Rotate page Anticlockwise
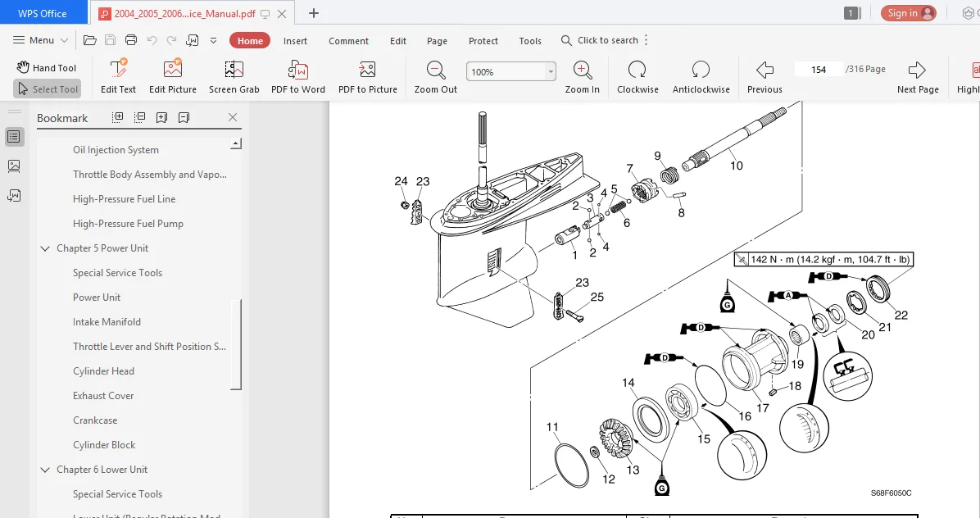980x518 pixels. click(701, 76)
